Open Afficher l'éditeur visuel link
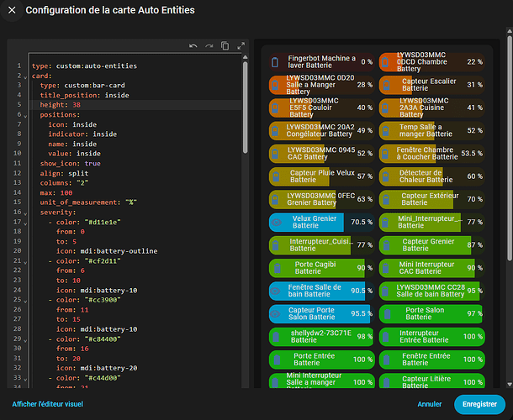The image size is (513, 420). click(47, 404)
